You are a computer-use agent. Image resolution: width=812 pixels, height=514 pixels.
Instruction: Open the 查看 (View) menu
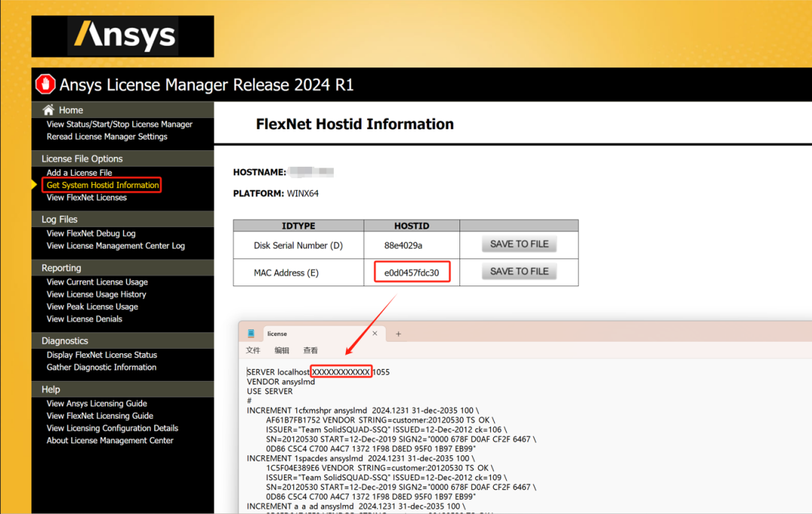tap(311, 351)
